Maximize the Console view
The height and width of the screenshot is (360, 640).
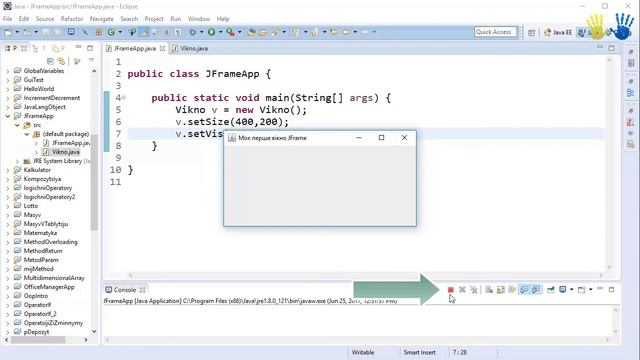coord(611,289)
